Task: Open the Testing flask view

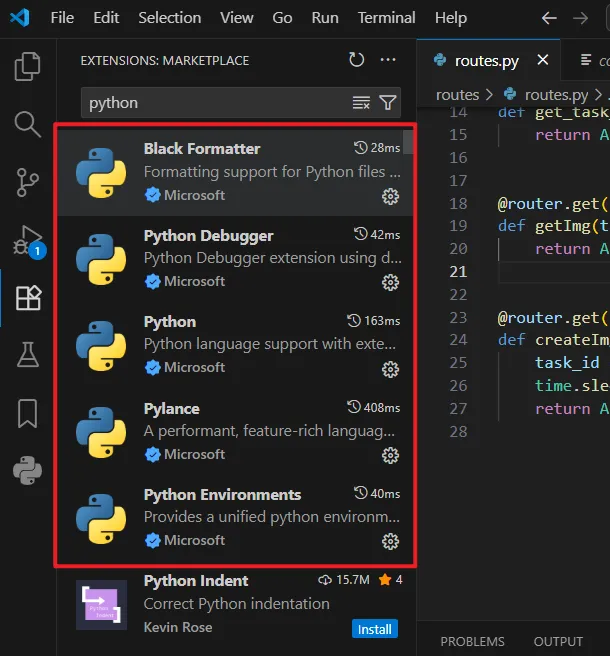Action: pos(28,355)
